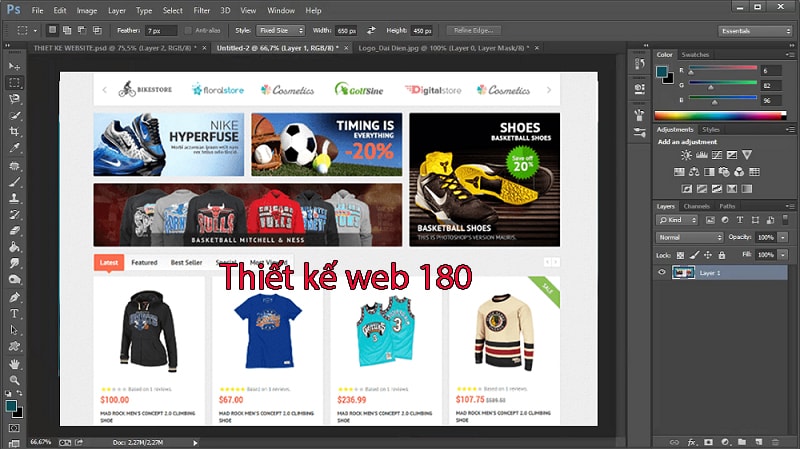The height and width of the screenshot is (449, 800).
Task: Toggle type layer filter
Action: [740, 220]
